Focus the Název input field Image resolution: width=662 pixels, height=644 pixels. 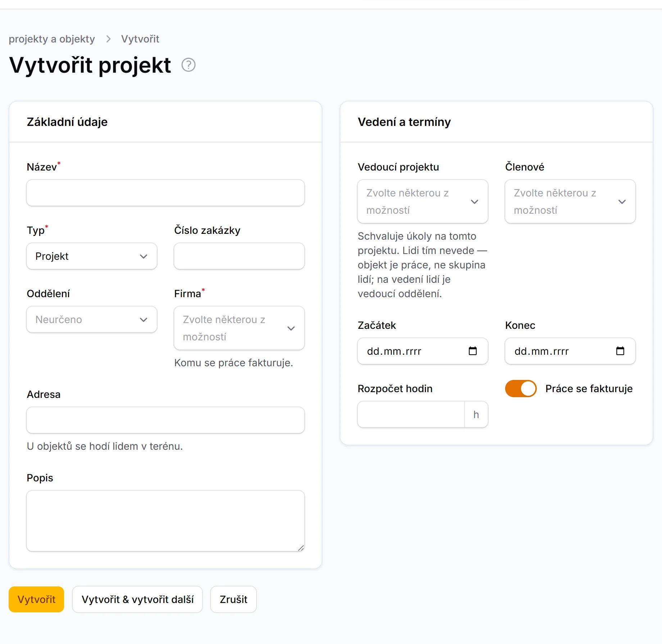pos(165,193)
